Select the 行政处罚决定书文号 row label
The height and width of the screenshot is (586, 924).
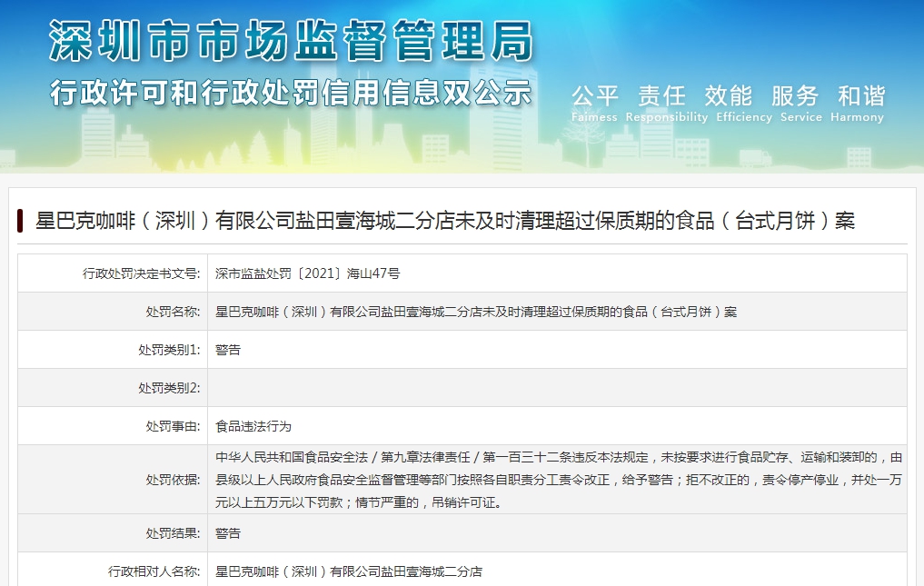coord(141,273)
